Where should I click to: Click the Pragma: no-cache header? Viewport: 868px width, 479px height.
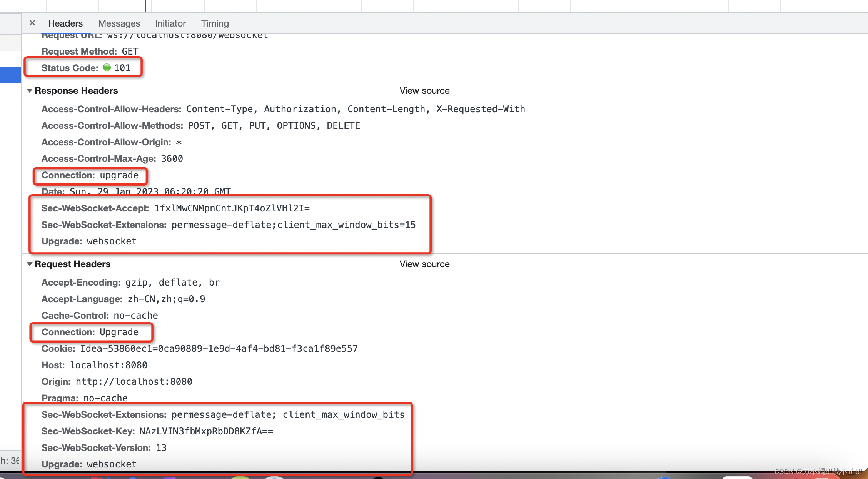pos(85,398)
